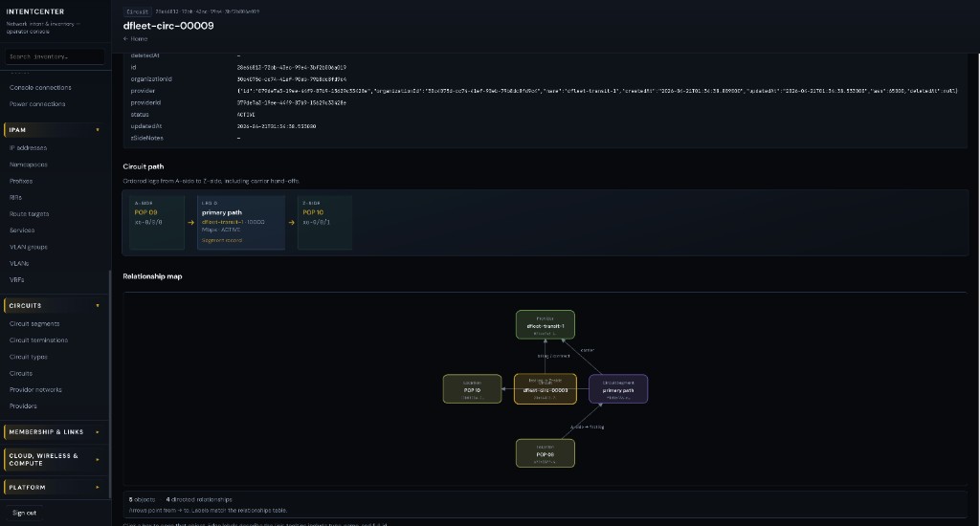980x526 pixels.
Task: Collapse the CIRCUITS section arrow
Action: [x=97, y=305]
